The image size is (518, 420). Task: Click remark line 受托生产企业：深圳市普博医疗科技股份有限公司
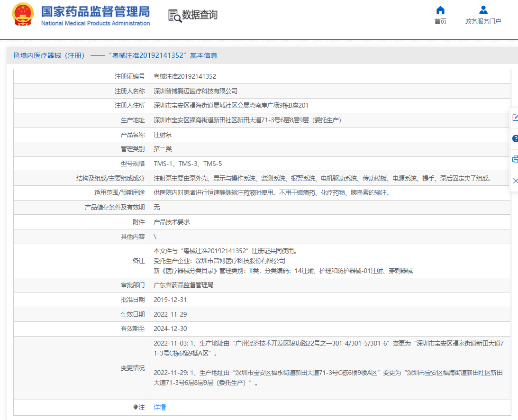point(219,261)
